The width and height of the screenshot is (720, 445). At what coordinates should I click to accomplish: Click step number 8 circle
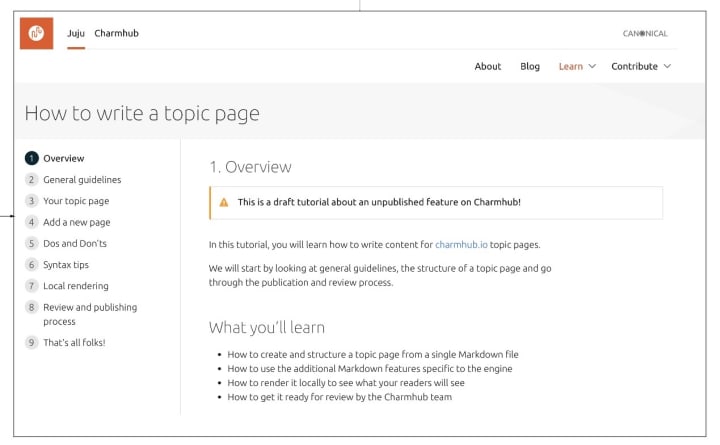click(x=31, y=307)
